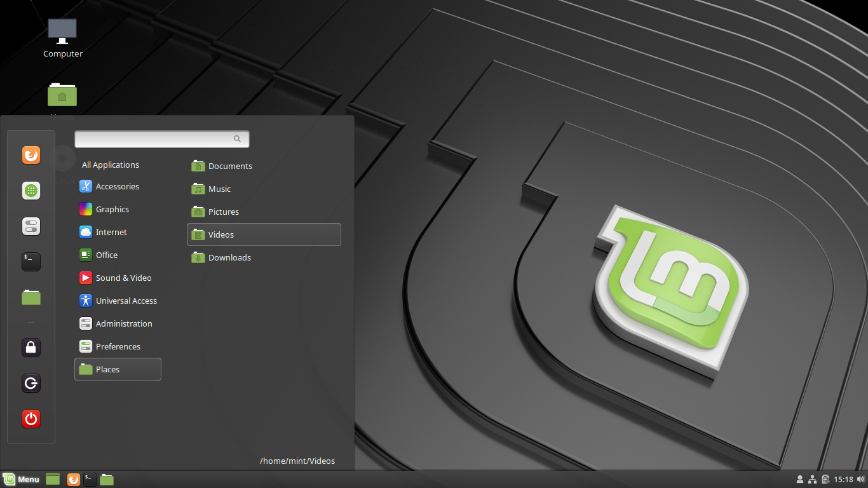Open System Settings from the menu sidebar

pyautogui.click(x=31, y=226)
